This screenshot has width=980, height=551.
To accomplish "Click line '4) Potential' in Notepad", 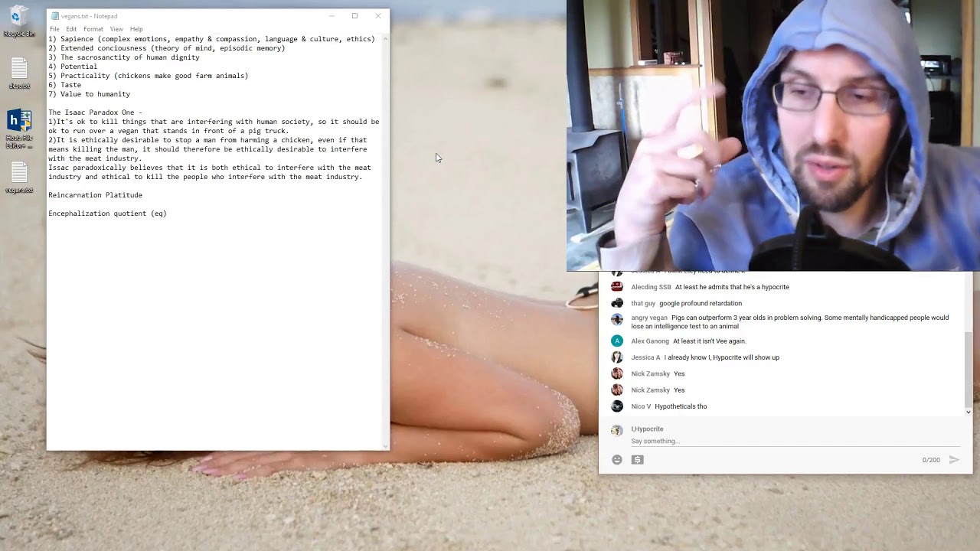I will [x=73, y=67].
